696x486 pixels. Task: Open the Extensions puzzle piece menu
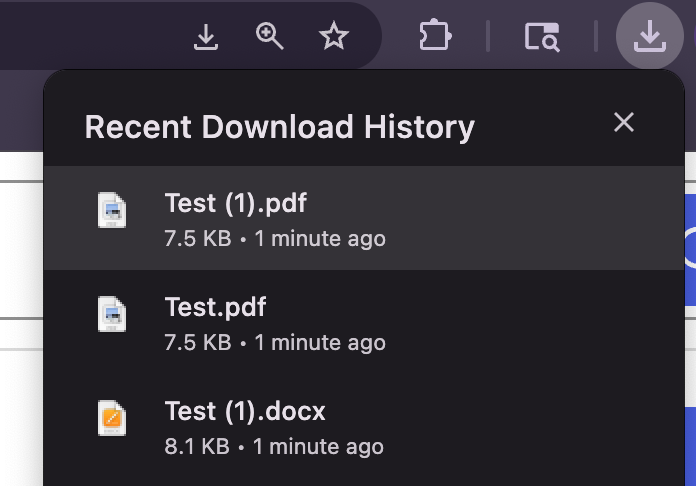(x=435, y=35)
